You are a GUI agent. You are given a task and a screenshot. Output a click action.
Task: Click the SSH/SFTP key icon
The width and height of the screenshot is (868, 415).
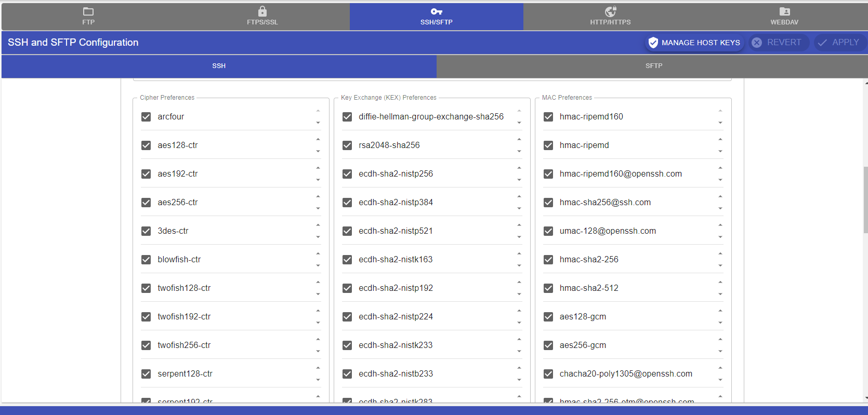pyautogui.click(x=437, y=11)
